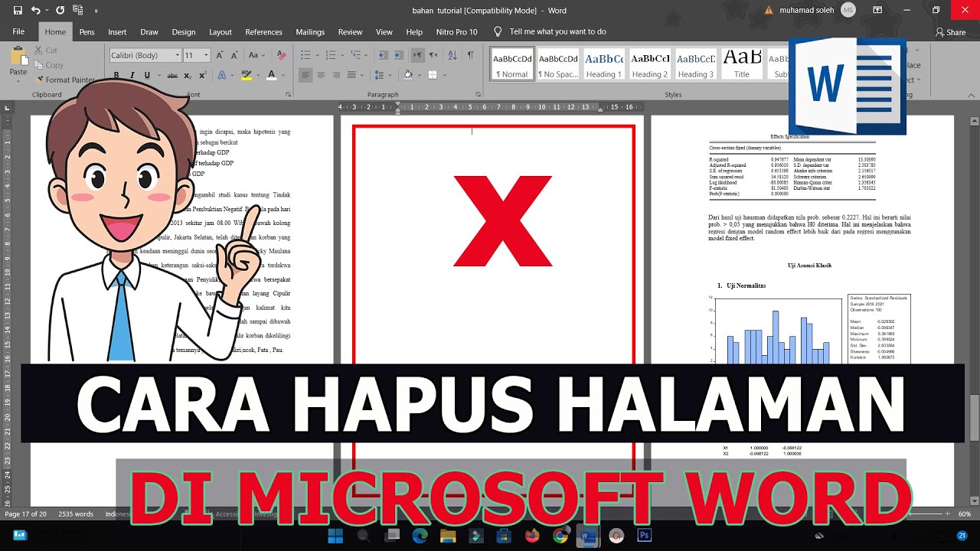Screen dimensions: 980x551
Task: Apply subscript formatting
Action: point(188,75)
